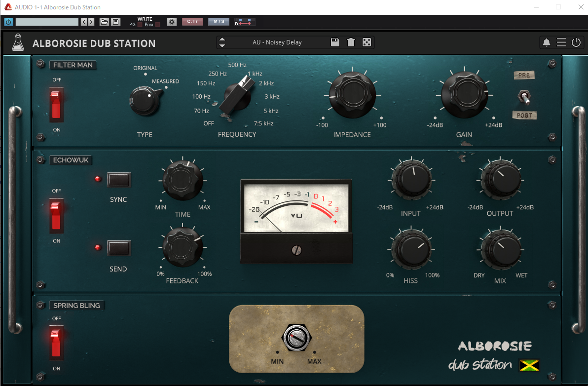This screenshot has height=386, width=588.
Task: Toggle the ECHOWUK on/off red switch
Action: (x=56, y=216)
